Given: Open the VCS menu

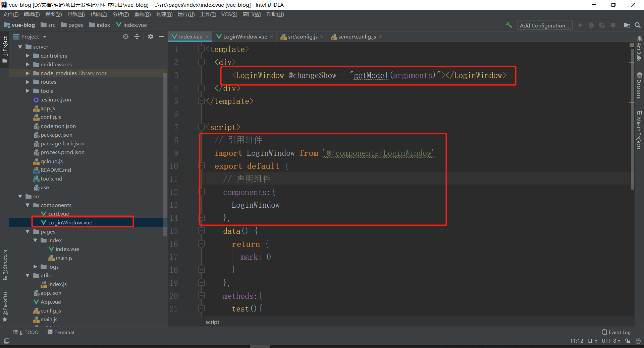Looking at the screenshot, I should click(x=229, y=14).
